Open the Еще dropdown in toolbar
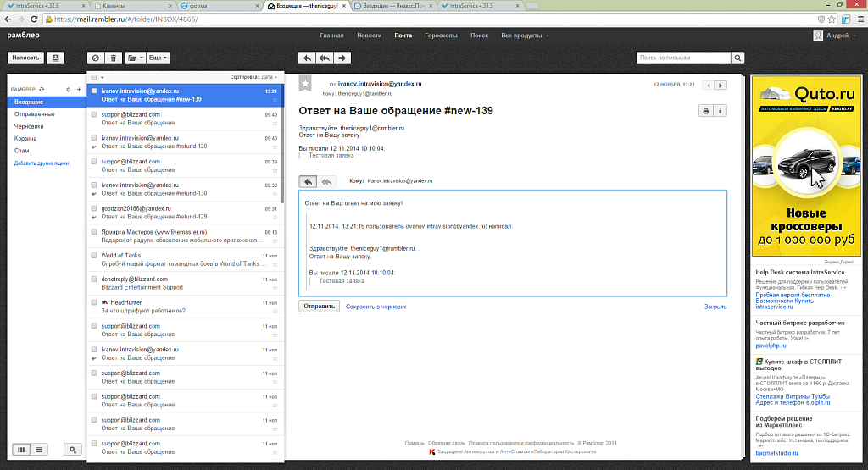The width and height of the screenshot is (868, 470). [158, 58]
